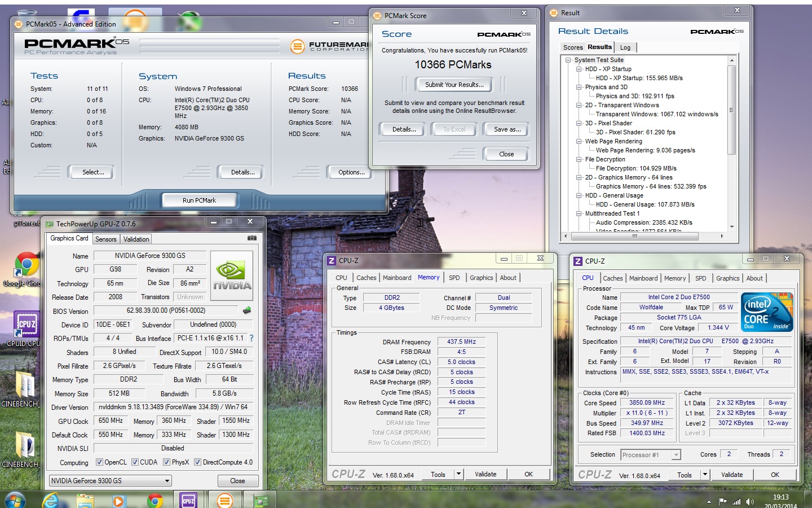Open the Processor #1 selection dropdown
Viewport: 812px width, 508px height.
point(651,455)
